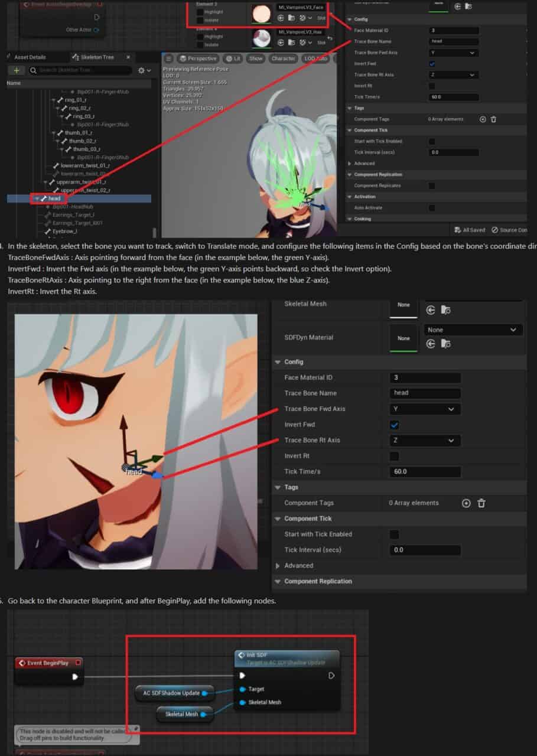Click use-selected arrow for SDFDyn Material
537x756 pixels.
coord(431,343)
